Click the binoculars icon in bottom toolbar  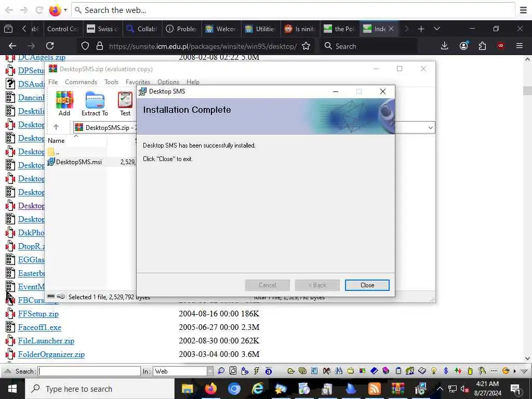(338, 371)
